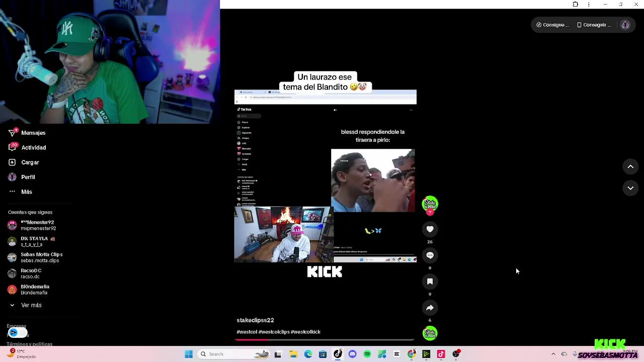
Task: Go to next video with down chevron
Action: [x=630, y=188]
